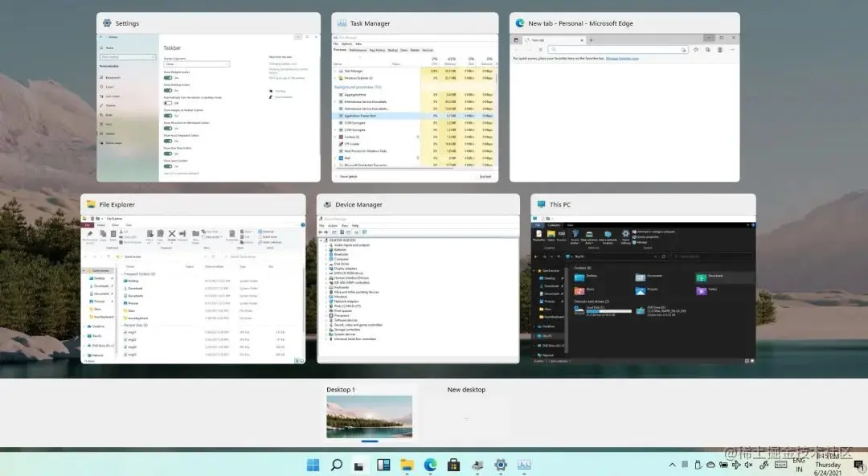Switch to the Task Manager window thumbnail
Image resolution: width=868 pixels, height=476 pixels.
click(x=415, y=97)
